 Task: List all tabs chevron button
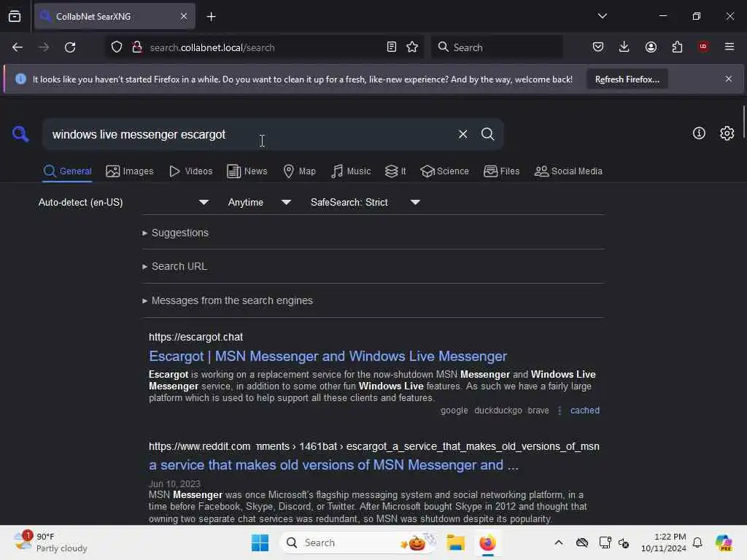click(602, 16)
